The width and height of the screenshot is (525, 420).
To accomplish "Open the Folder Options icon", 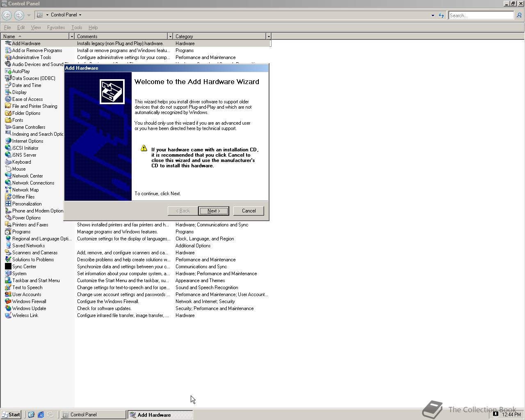I will 8,113.
